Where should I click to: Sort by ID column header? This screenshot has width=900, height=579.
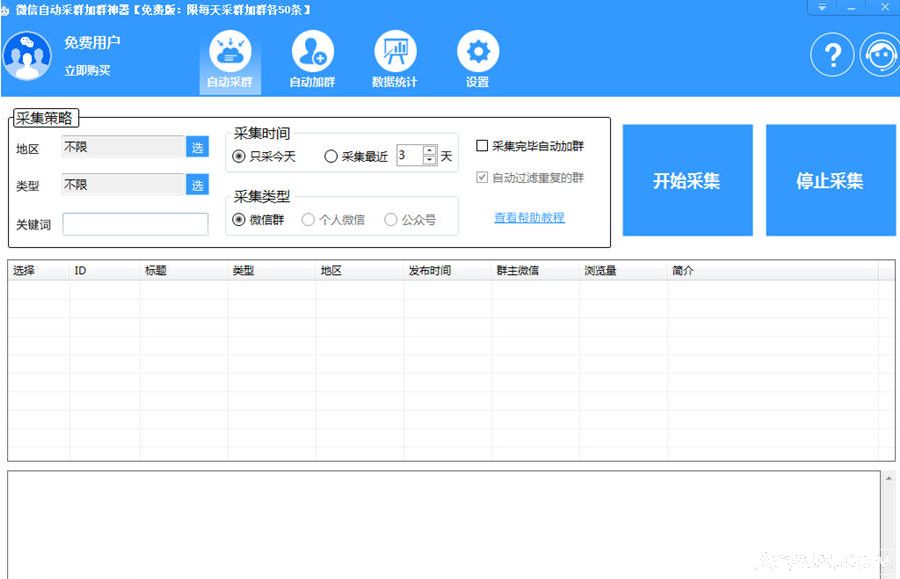coord(104,270)
